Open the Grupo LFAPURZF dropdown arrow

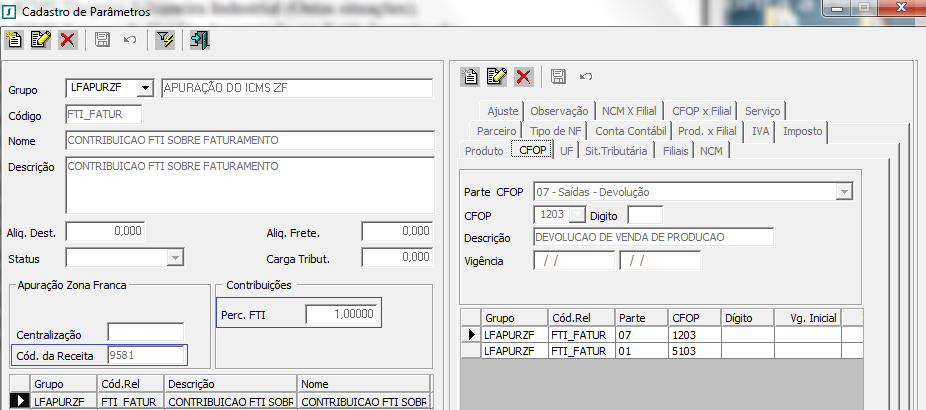tap(145, 89)
